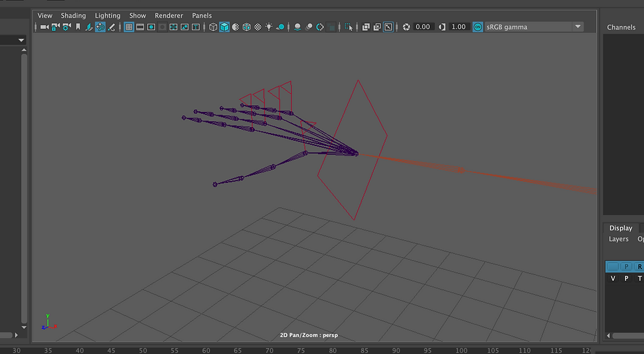Open the Layers menu in layer editor

[x=618, y=239]
